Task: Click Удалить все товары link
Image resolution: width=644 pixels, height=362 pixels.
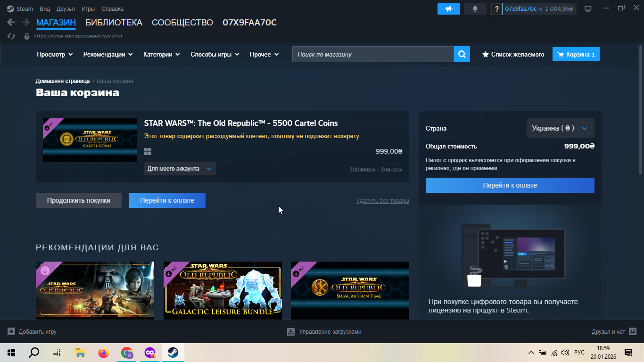Action: [383, 201]
